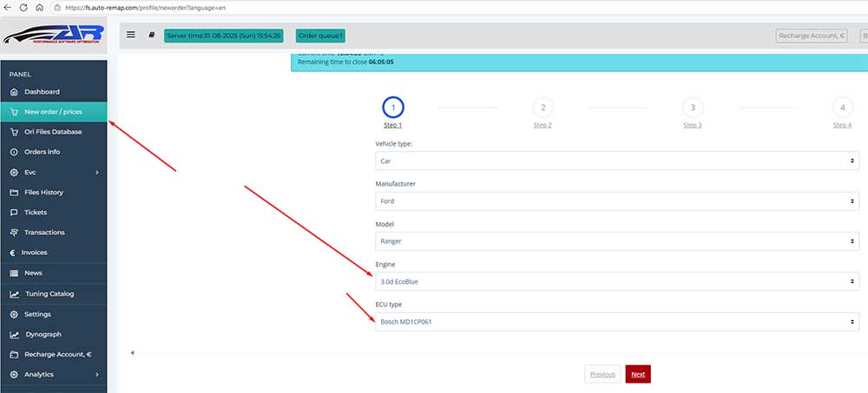Go to Step 1 circle
868x393 pixels.
pyautogui.click(x=393, y=108)
